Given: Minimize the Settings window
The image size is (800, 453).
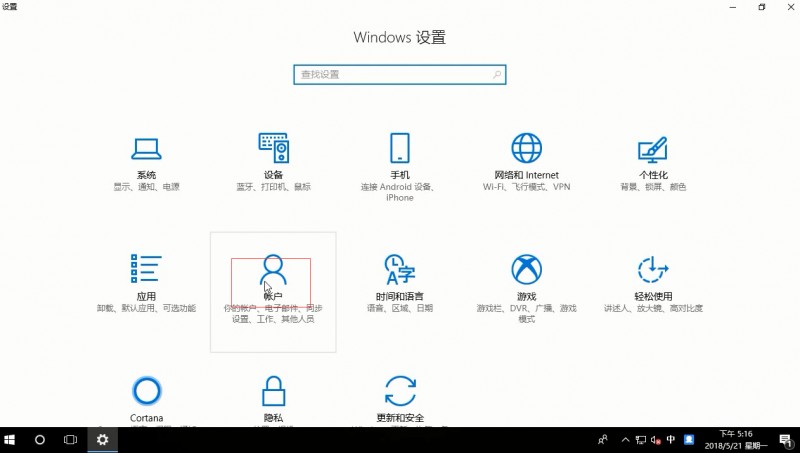Looking at the screenshot, I should (x=733, y=7).
